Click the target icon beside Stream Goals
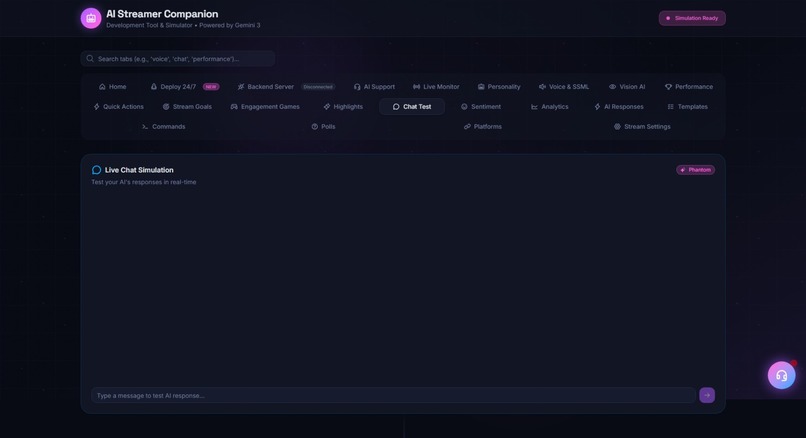The width and height of the screenshot is (806, 438). click(166, 106)
